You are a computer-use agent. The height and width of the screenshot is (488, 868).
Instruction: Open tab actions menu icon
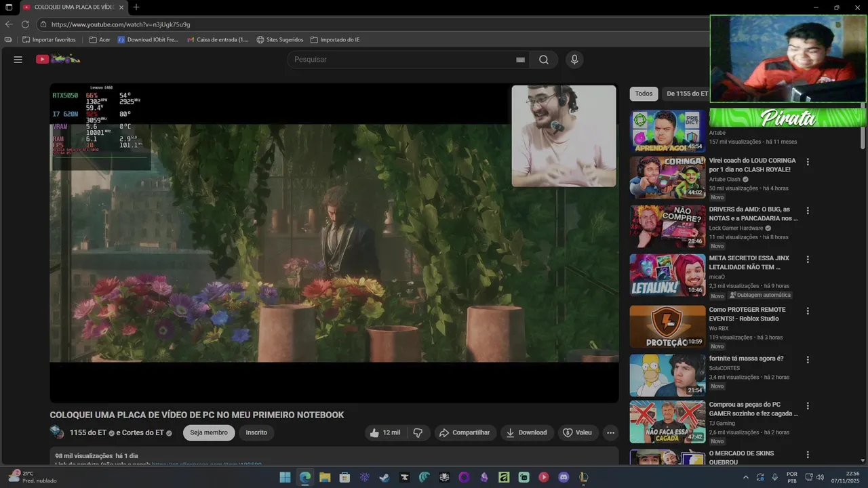9,7
